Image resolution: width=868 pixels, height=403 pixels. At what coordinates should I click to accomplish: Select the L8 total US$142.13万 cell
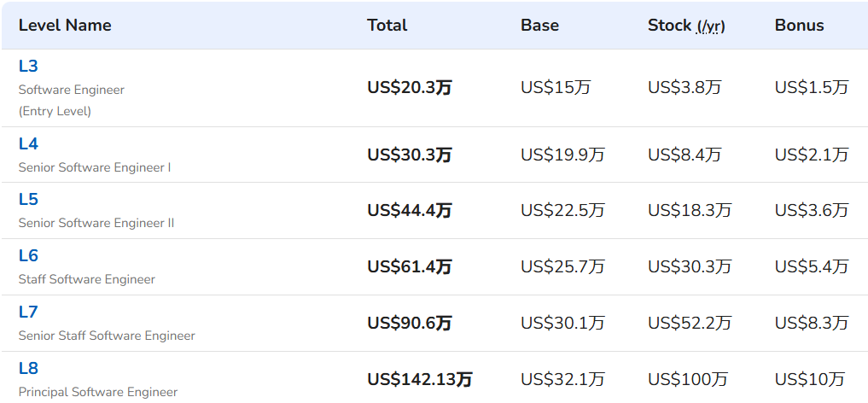(x=420, y=379)
